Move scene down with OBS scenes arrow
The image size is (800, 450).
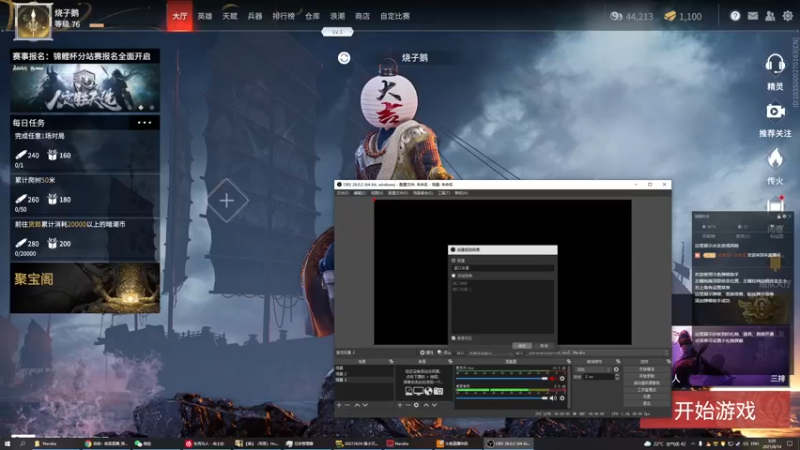coord(365,405)
